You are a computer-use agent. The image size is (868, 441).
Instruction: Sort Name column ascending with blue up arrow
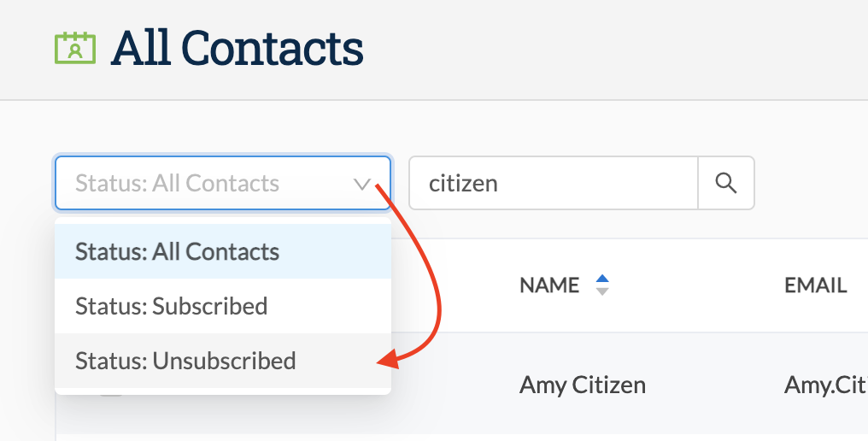602,279
